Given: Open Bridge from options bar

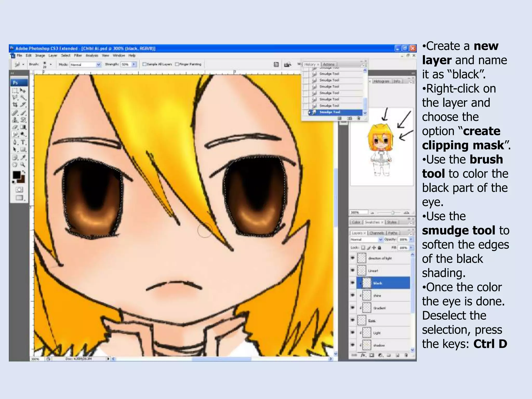Looking at the screenshot, I should (x=288, y=64).
